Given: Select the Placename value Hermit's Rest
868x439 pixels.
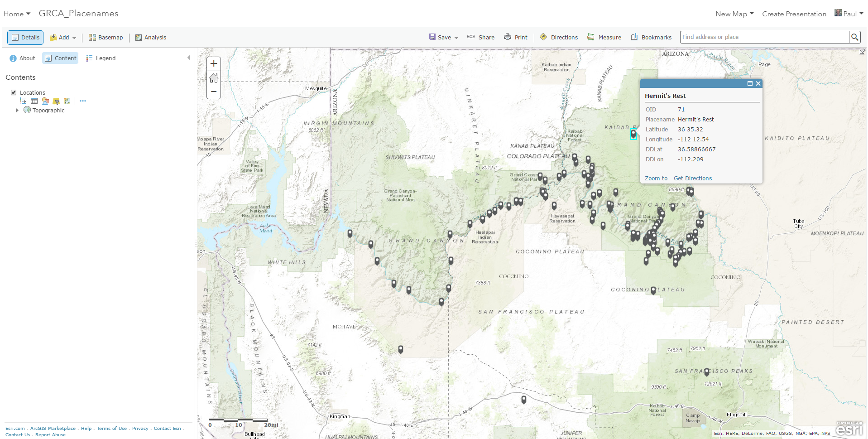Looking at the screenshot, I should point(696,120).
